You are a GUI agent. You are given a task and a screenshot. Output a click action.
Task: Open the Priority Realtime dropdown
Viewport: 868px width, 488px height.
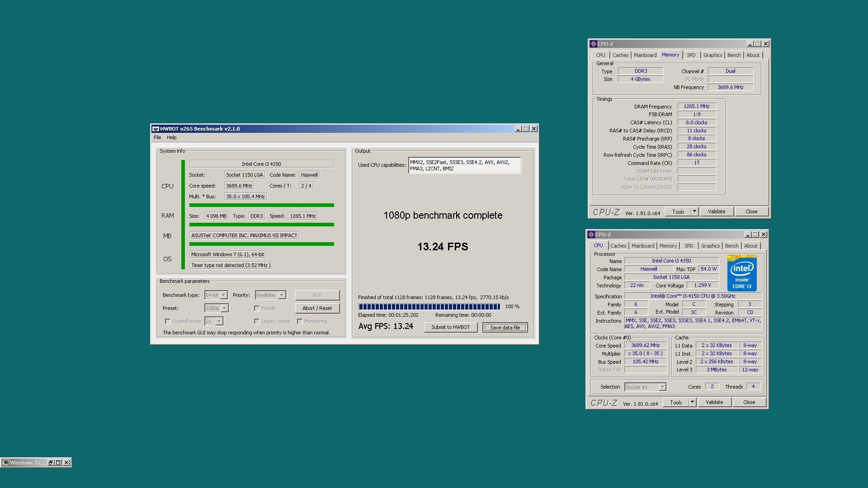click(x=282, y=295)
